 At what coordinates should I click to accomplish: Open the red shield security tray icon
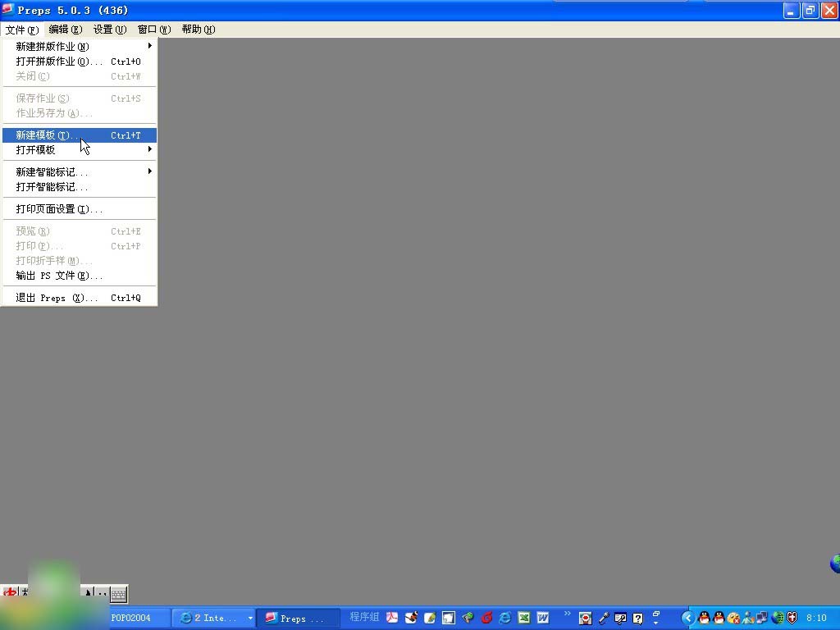(x=792, y=619)
